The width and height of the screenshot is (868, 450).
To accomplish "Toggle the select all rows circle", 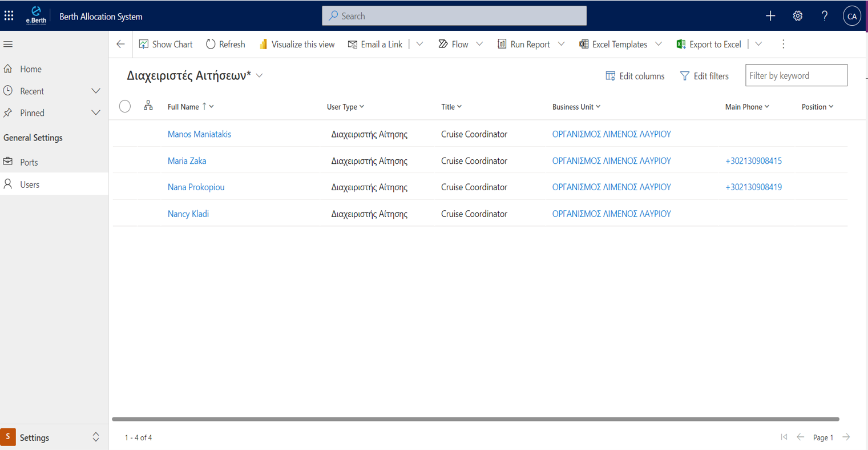I will (125, 106).
